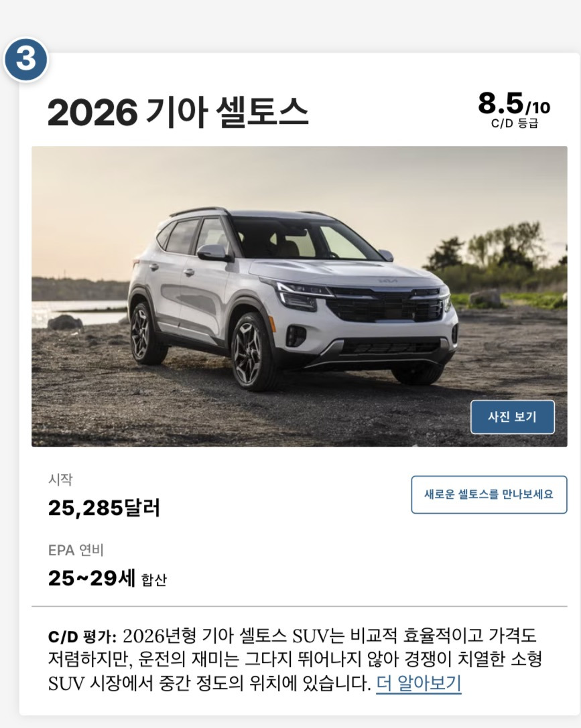Click the 시작 price label
Screen dimensions: 581x728
[x=60, y=479]
